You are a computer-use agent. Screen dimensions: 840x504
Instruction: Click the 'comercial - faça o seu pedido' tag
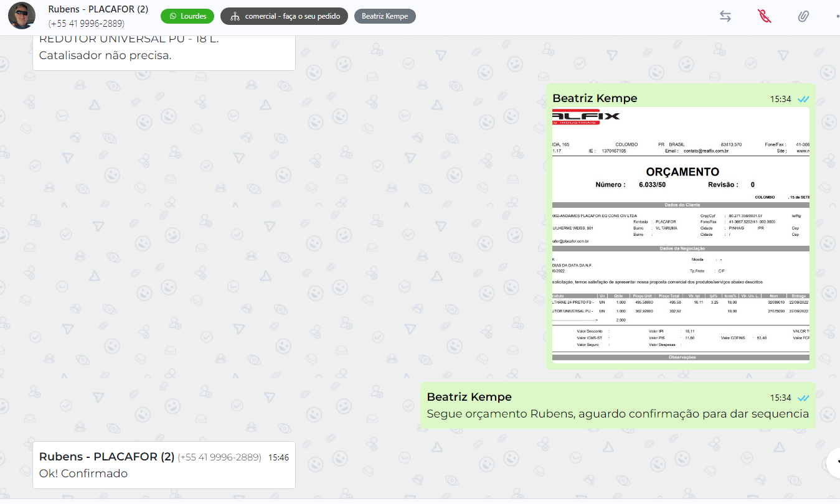coord(284,16)
